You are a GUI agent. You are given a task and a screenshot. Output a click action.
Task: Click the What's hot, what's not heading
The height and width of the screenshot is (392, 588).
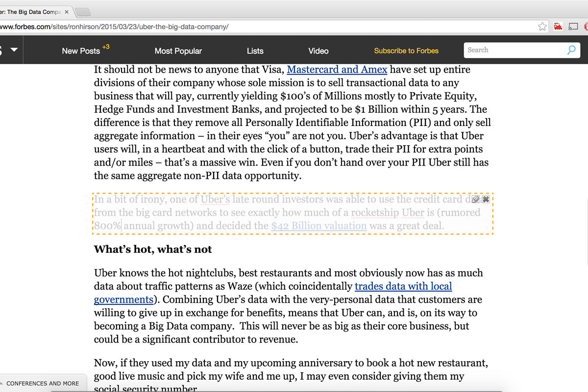coord(153,249)
